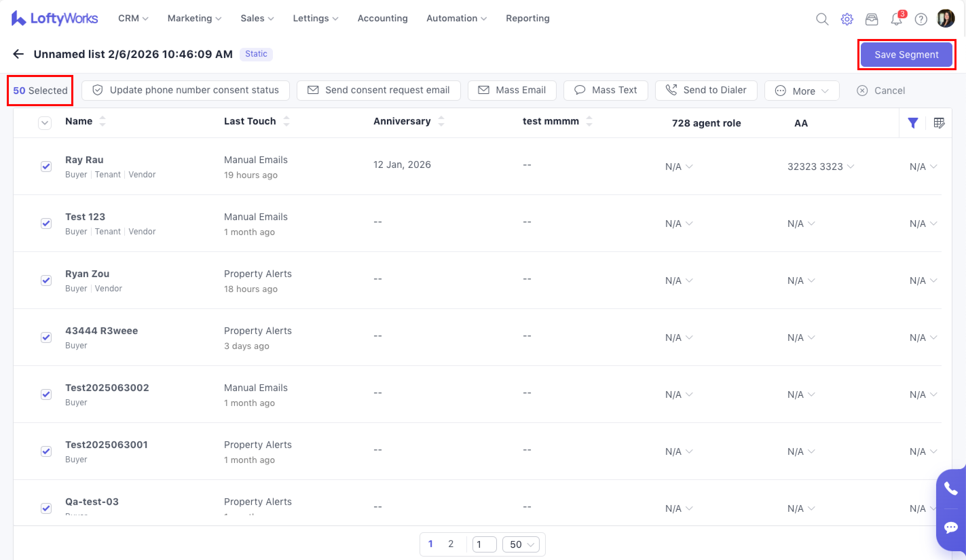Screen dimensions: 966x560
Task: Open notifications bell with badge
Action: point(896,19)
